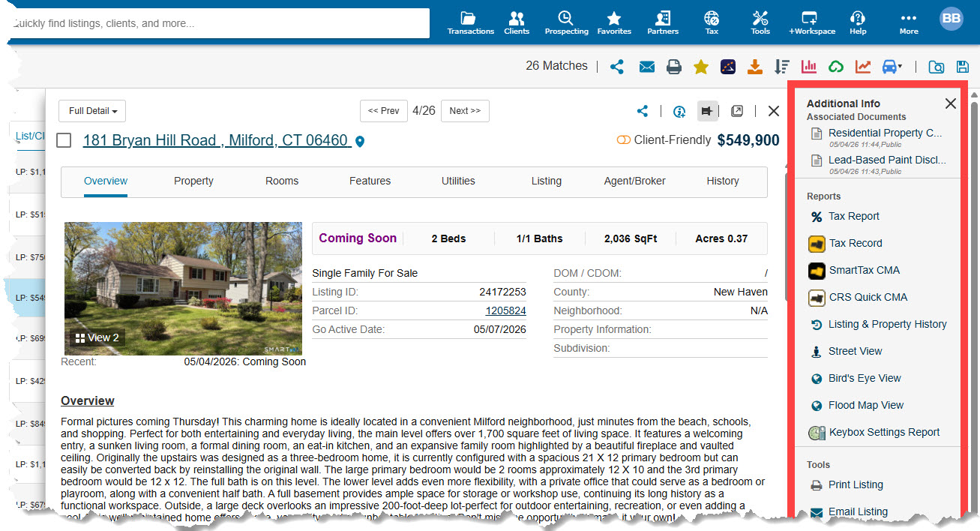Select the 181 Bryan Hill Road checkbox
The width and height of the screenshot is (980, 531).
(x=64, y=140)
